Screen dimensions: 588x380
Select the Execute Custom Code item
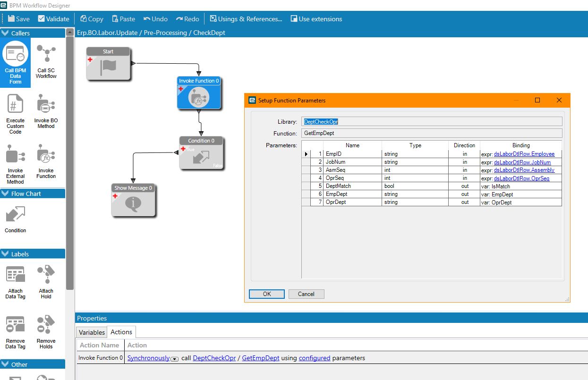[16, 113]
